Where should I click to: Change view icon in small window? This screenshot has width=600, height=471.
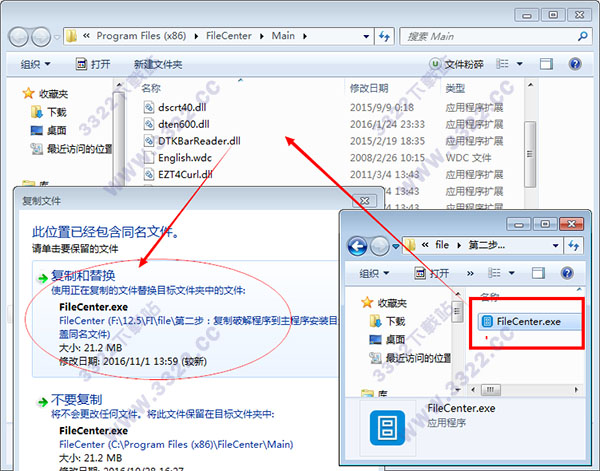[494, 273]
